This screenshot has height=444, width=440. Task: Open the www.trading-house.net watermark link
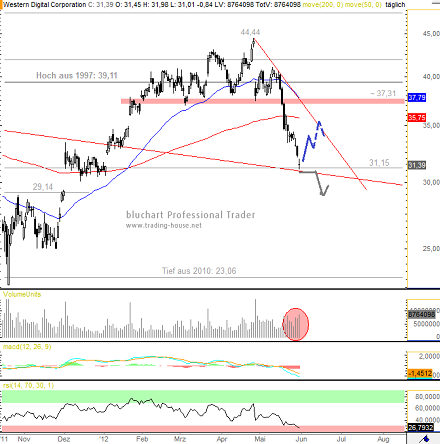point(164,226)
